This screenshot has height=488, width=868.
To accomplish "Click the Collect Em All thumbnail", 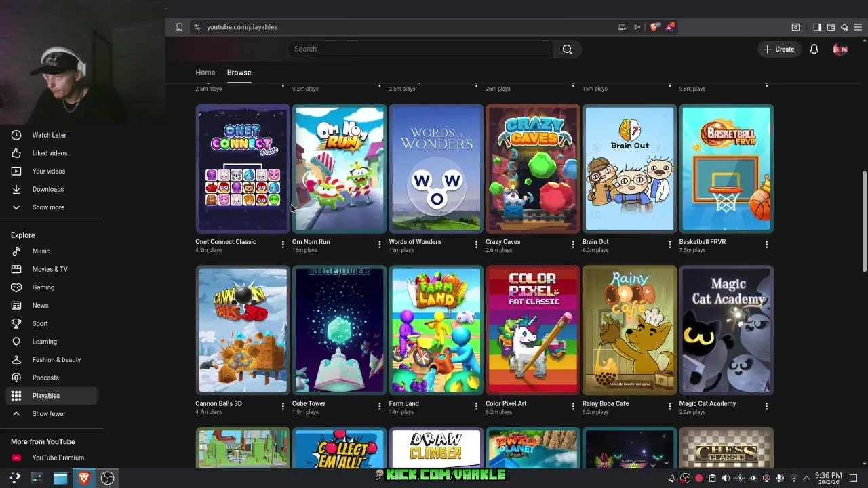I will click(x=339, y=448).
